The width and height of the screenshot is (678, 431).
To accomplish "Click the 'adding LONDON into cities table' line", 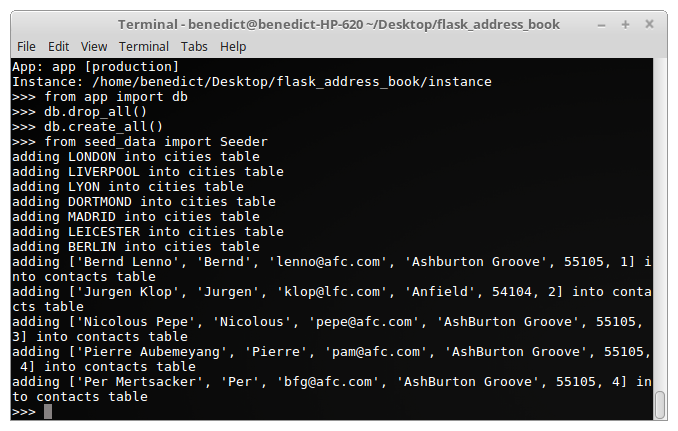I will tap(136, 156).
